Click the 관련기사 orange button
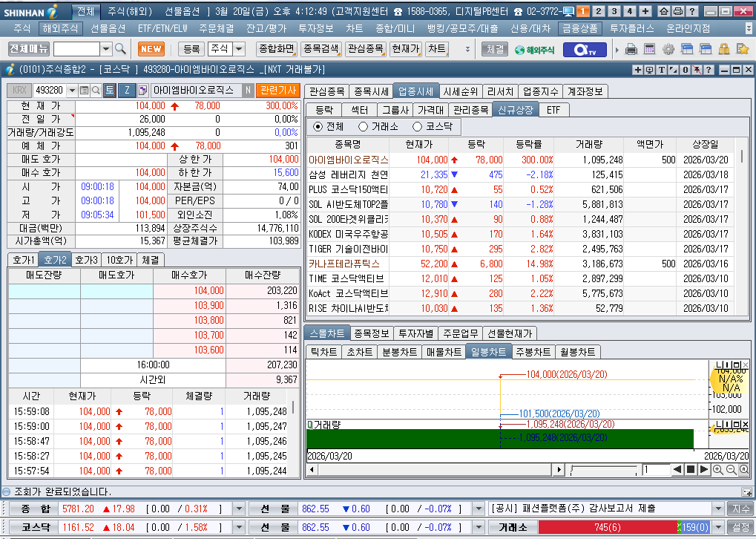 (x=278, y=91)
